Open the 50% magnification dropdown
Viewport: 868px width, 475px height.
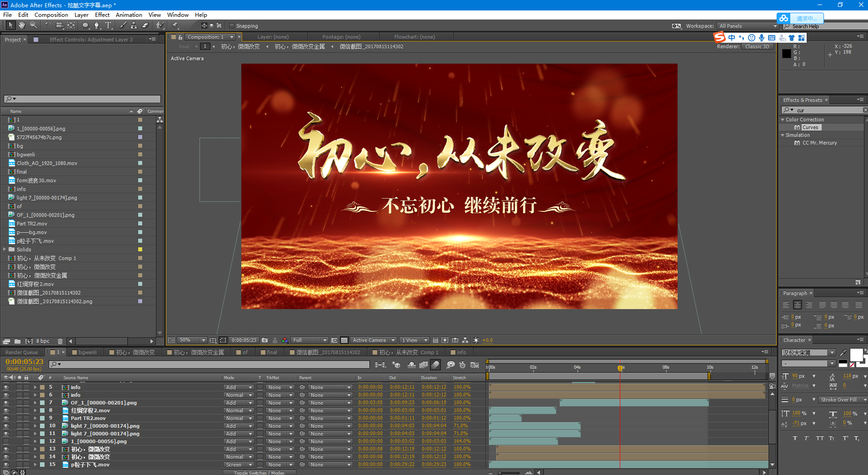192,340
